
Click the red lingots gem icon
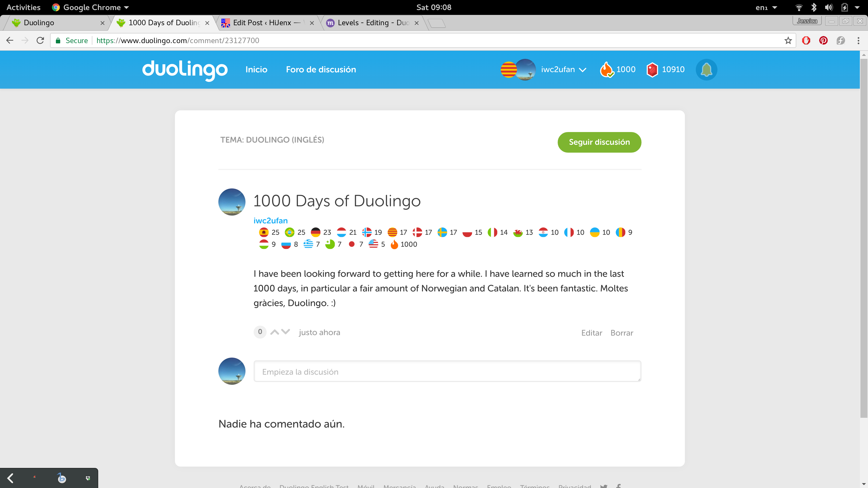[652, 70]
